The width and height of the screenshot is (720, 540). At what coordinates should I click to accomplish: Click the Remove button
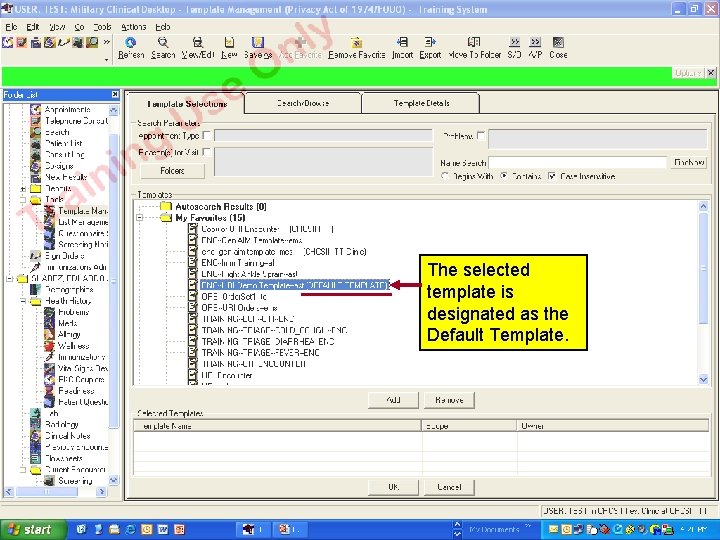click(x=449, y=400)
